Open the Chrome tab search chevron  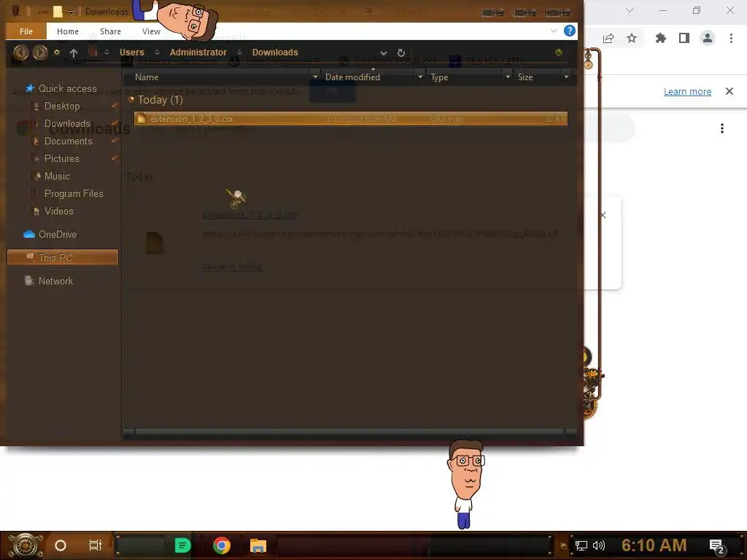point(630,10)
